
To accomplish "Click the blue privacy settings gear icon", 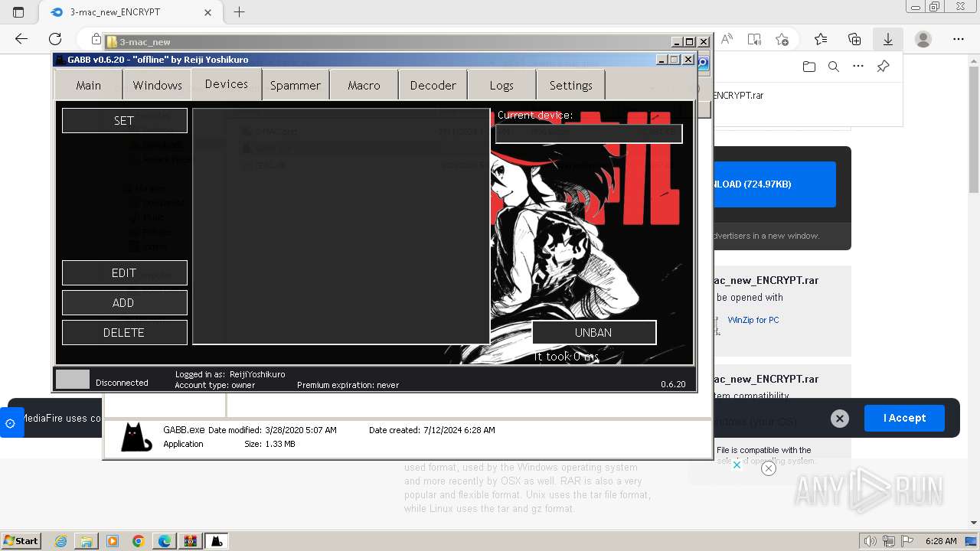I will [x=11, y=423].
